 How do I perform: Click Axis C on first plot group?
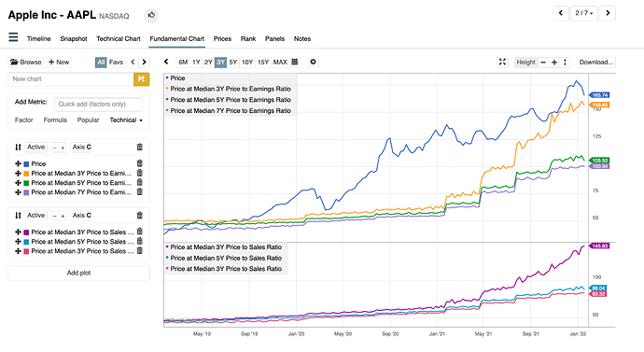pos(81,147)
